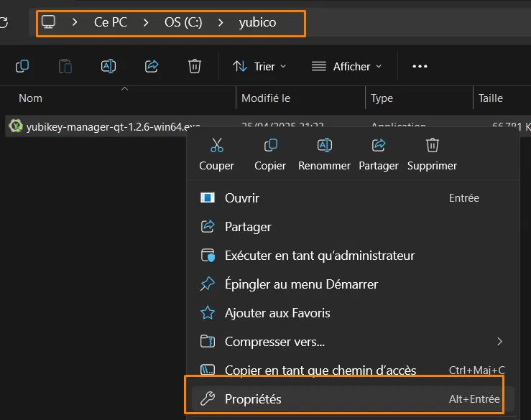
Task: Click Copier in the context menu
Action: [x=270, y=154]
